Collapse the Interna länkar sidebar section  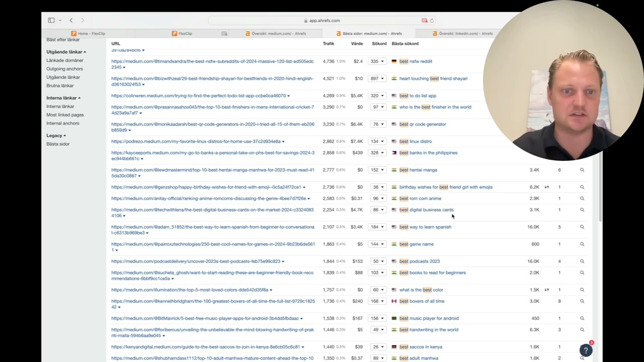click(63, 98)
